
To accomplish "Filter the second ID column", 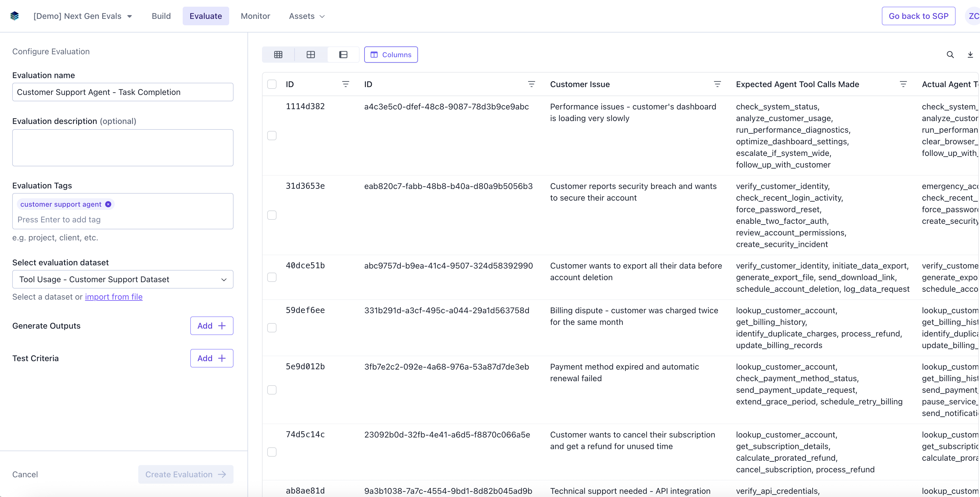I will (x=532, y=84).
